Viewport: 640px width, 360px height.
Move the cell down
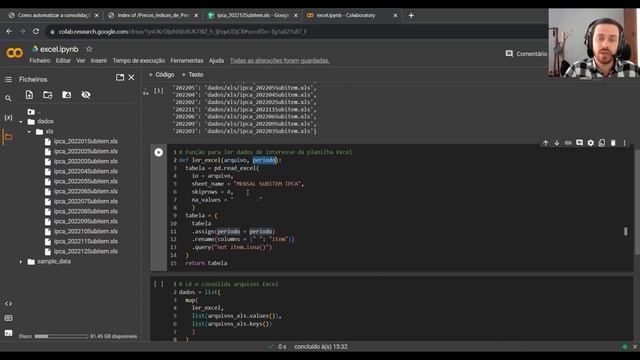(x=557, y=143)
